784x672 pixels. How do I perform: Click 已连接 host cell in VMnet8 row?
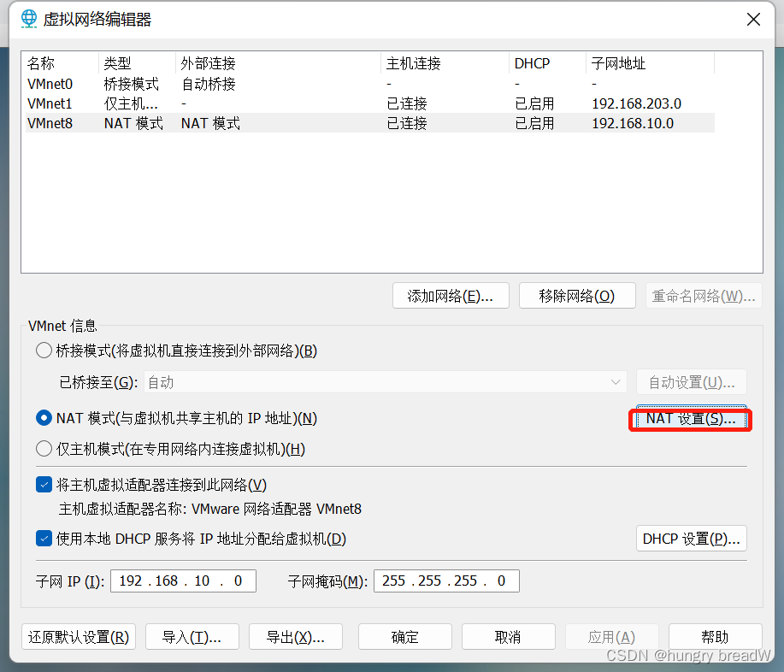coord(407,123)
